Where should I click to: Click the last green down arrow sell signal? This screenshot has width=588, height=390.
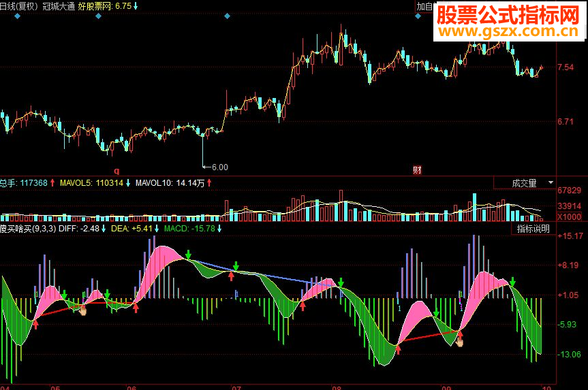(512, 282)
